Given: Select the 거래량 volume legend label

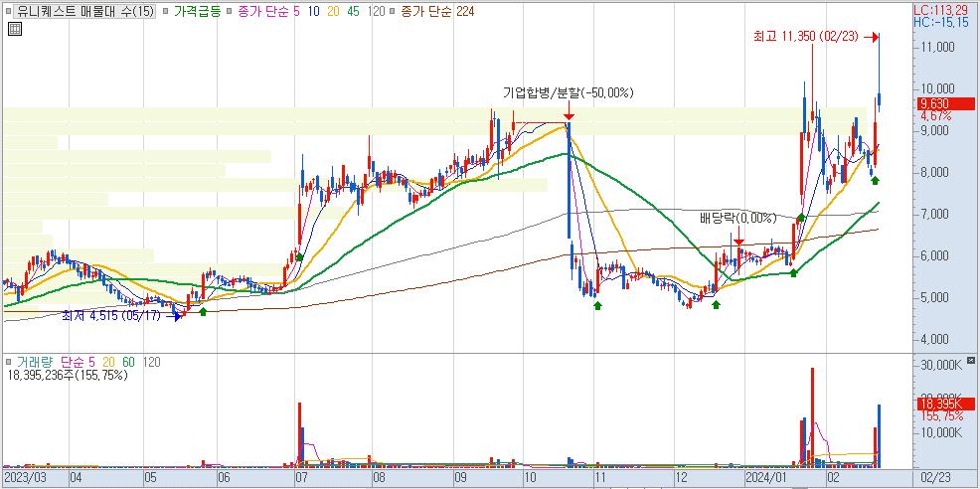Looking at the screenshot, I should [x=35, y=362].
